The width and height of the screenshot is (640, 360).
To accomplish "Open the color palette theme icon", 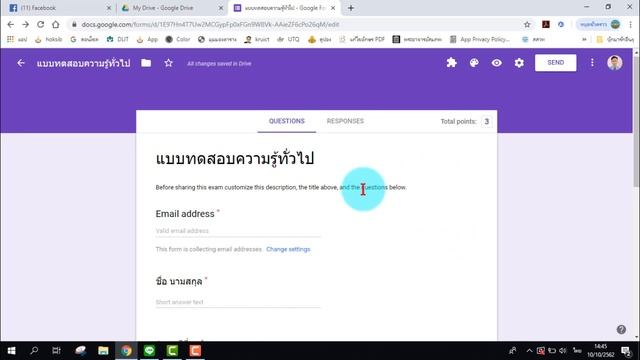I will (x=474, y=63).
